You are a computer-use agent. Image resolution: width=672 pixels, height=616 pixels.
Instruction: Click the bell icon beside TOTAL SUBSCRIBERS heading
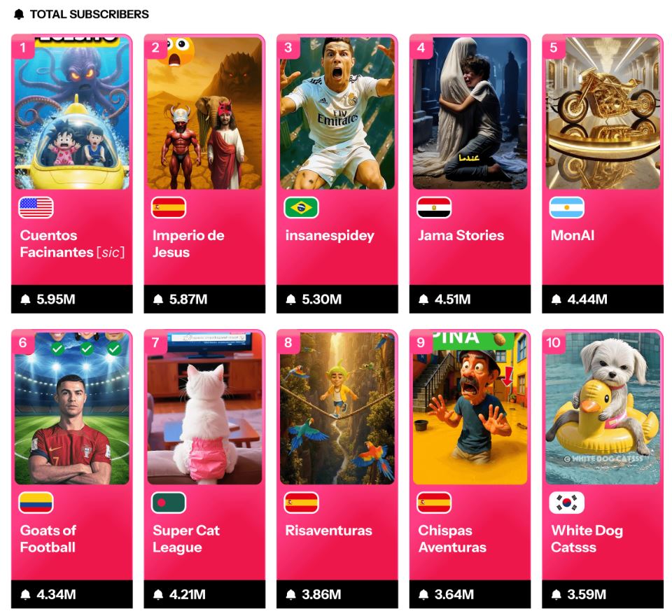pos(19,14)
